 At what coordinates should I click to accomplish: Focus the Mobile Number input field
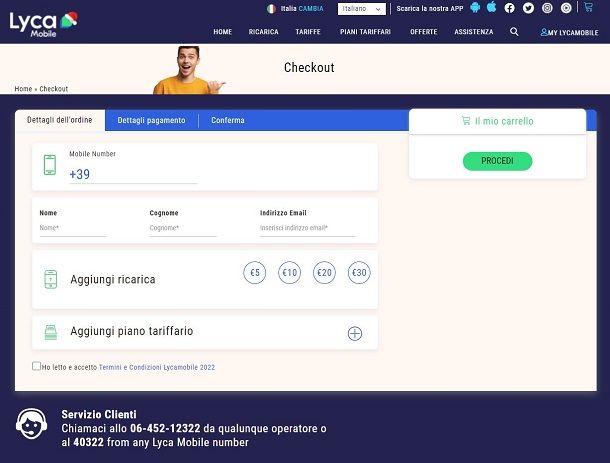(133, 174)
